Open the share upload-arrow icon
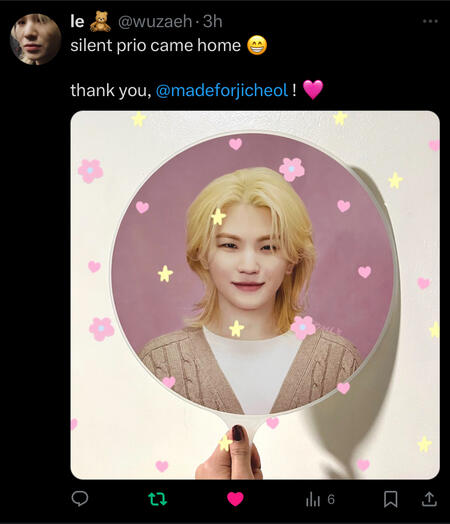Image resolution: width=450 pixels, height=524 pixels. click(x=429, y=499)
